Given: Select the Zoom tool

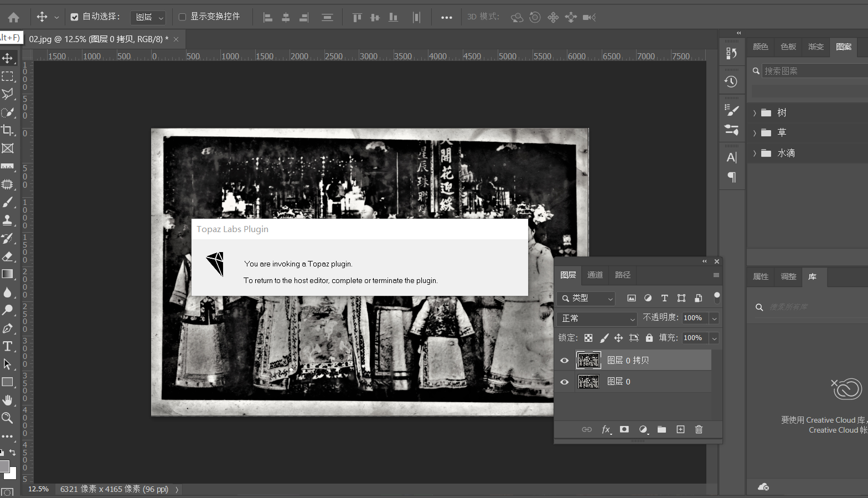Looking at the screenshot, I should click(x=8, y=418).
